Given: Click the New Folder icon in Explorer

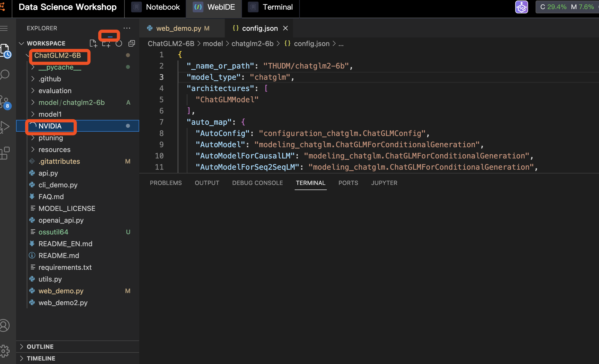Looking at the screenshot, I should (x=106, y=44).
